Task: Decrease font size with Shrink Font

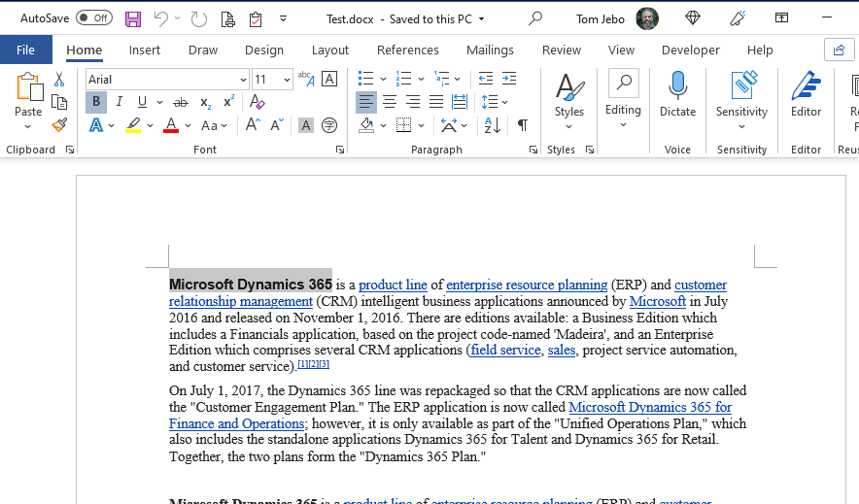Action: (277, 125)
